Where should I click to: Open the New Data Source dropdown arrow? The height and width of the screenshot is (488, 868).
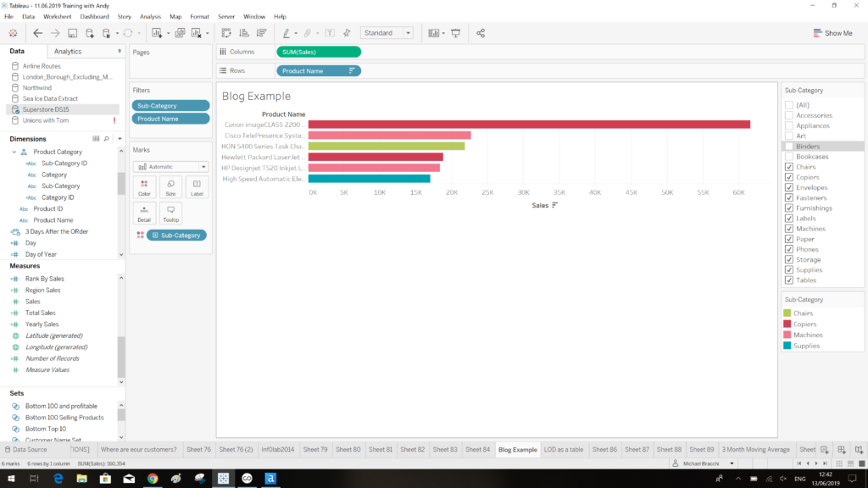(x=117, y=33)
